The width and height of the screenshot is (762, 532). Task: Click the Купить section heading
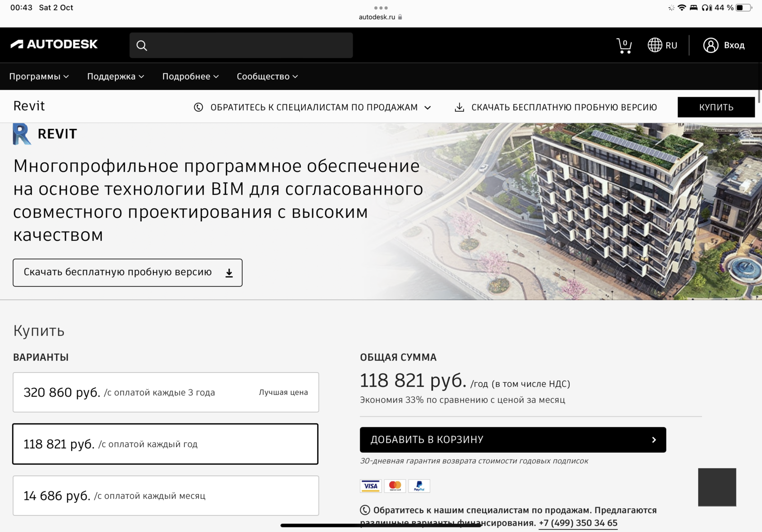(39, 331)
